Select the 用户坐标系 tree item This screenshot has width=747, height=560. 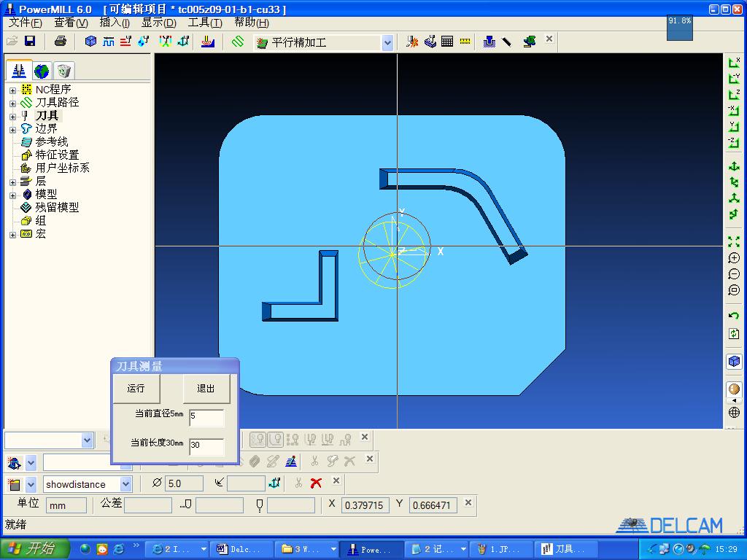click(x=62, y=168)
